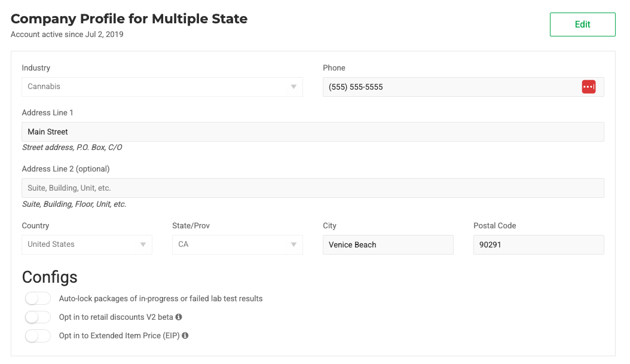This screenshot has height=364, width=630.
Task: Click info icon beside retail discounts V2 beta
Action: [179, 317]
